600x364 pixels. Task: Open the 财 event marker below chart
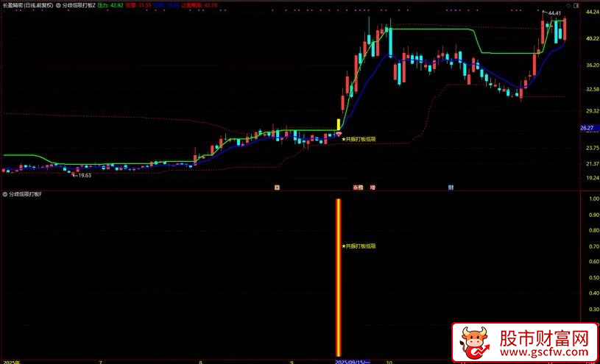(451, 188)
